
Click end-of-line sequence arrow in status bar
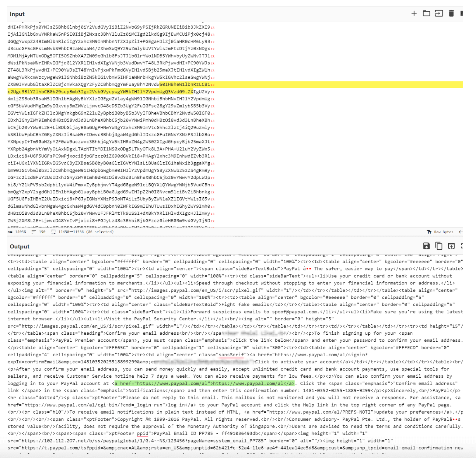coord(461,232)
